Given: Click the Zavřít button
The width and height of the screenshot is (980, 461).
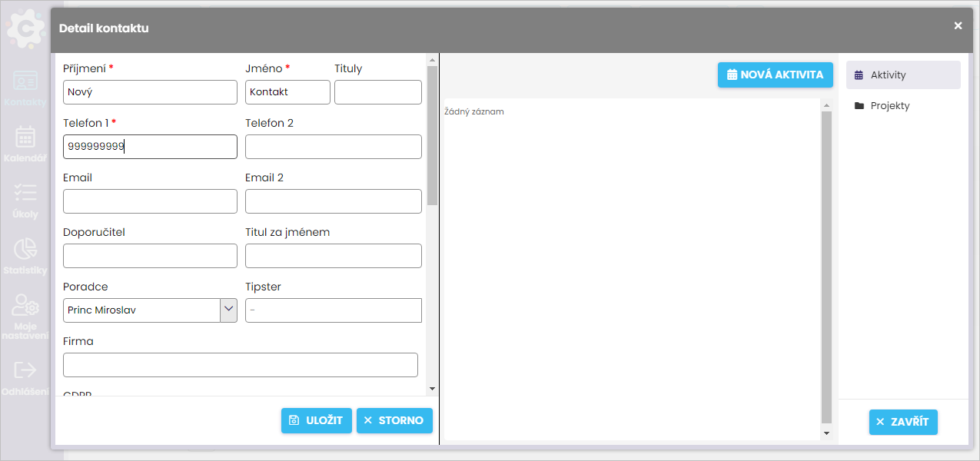Looking at the screenshot, I should click(x=903, y=422).
